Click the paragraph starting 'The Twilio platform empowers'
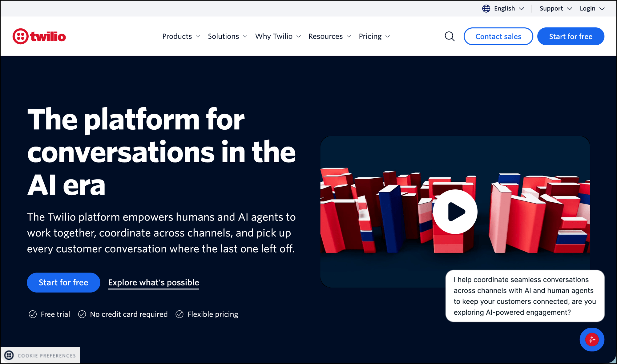Image resolution: width=617 pixels, height=364 pixels. pyautogui.click(x=161, y=233)
